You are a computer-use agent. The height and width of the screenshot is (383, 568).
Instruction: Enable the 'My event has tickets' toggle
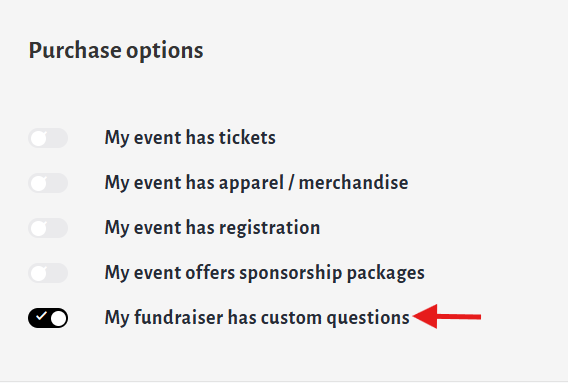pos(48,138)
